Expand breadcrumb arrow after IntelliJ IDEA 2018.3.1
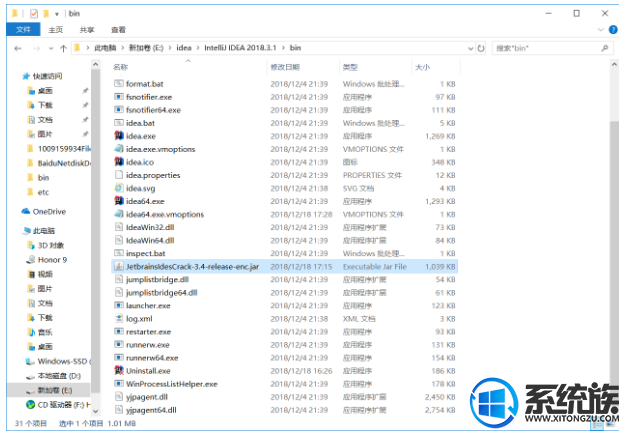The height and width of the screenshot is (431, 619). 283,48
